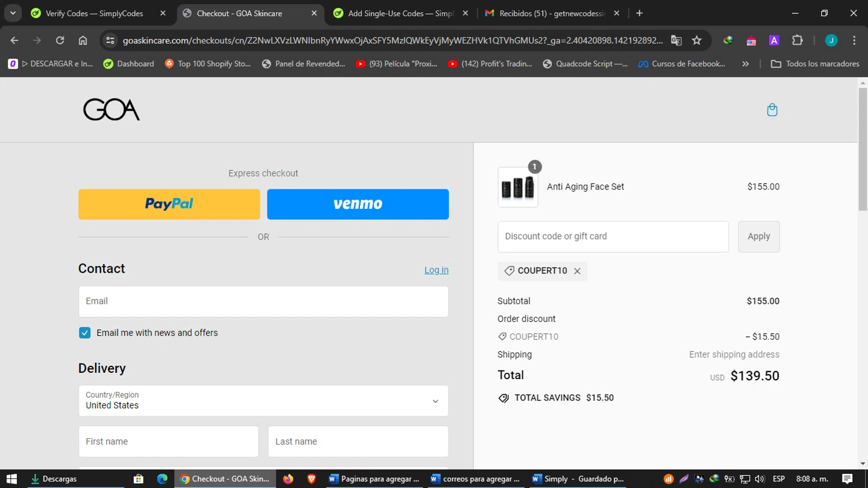Switch to Paginas para agregar Word document
The width and height of the screenshot is (868, 488).
(374, 479)
